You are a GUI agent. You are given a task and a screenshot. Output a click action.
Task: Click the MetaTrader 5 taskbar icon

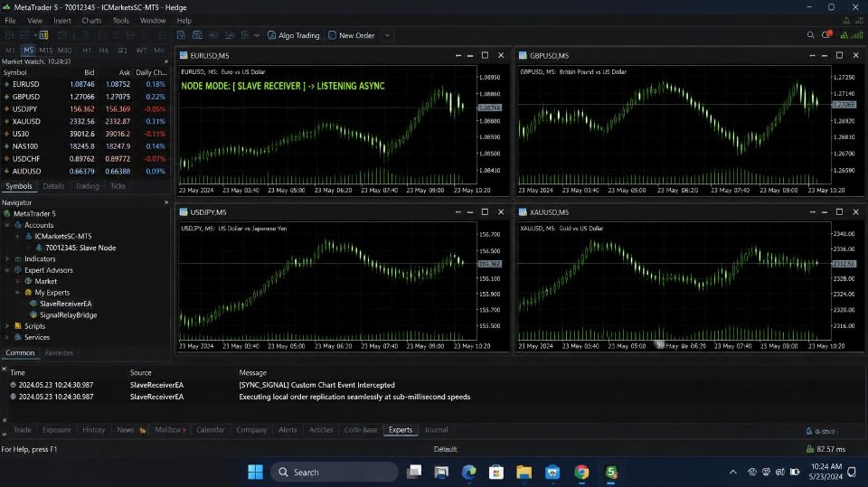coord(610,472)
